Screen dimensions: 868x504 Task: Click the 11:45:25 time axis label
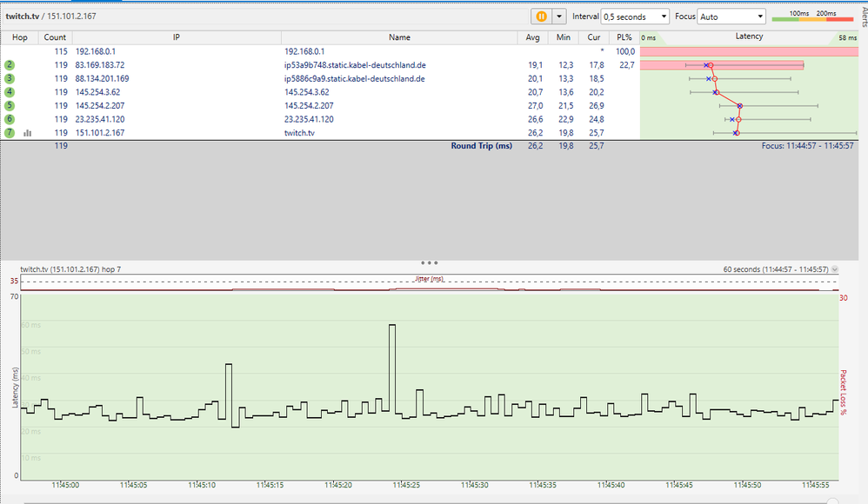[406, 485]
